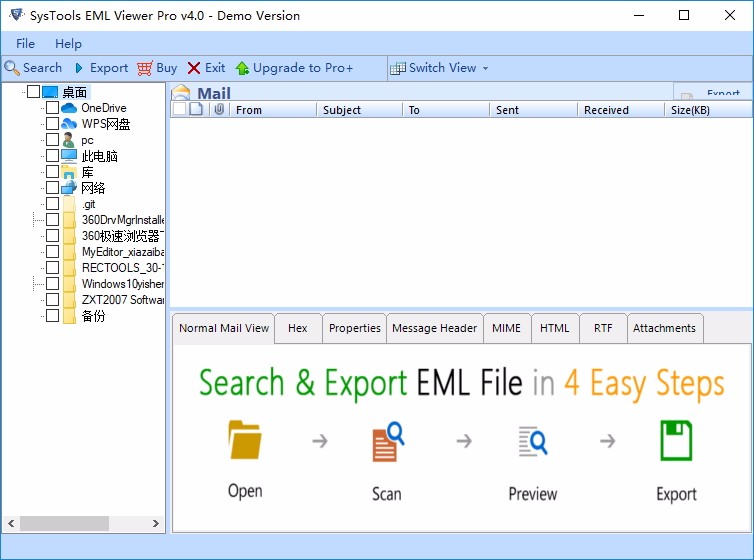The height and width of the screenshot is (560, 754).
Task: Click the tree scrollbar right arrow
Action: click(155, 523)
